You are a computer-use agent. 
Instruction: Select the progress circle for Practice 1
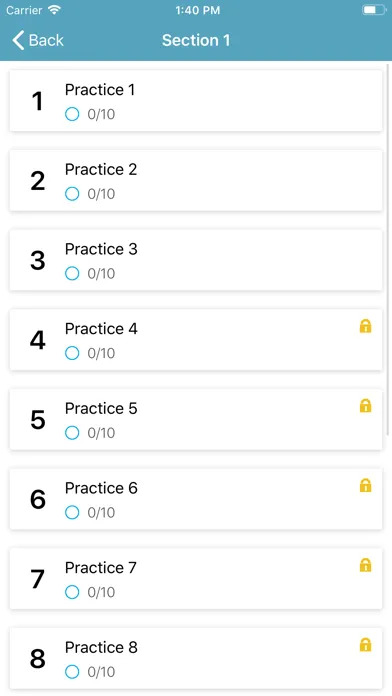pyautogui.click(x=72, y=114)
